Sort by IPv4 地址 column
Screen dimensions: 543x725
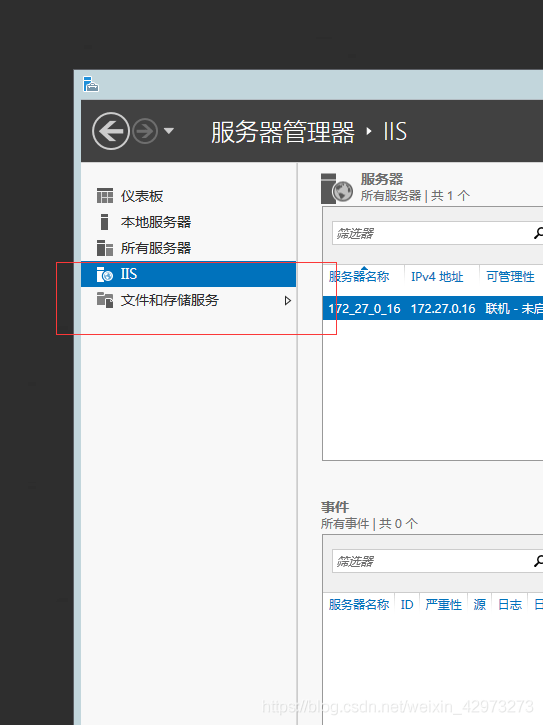pyautogui.click(x=438, y=276)
